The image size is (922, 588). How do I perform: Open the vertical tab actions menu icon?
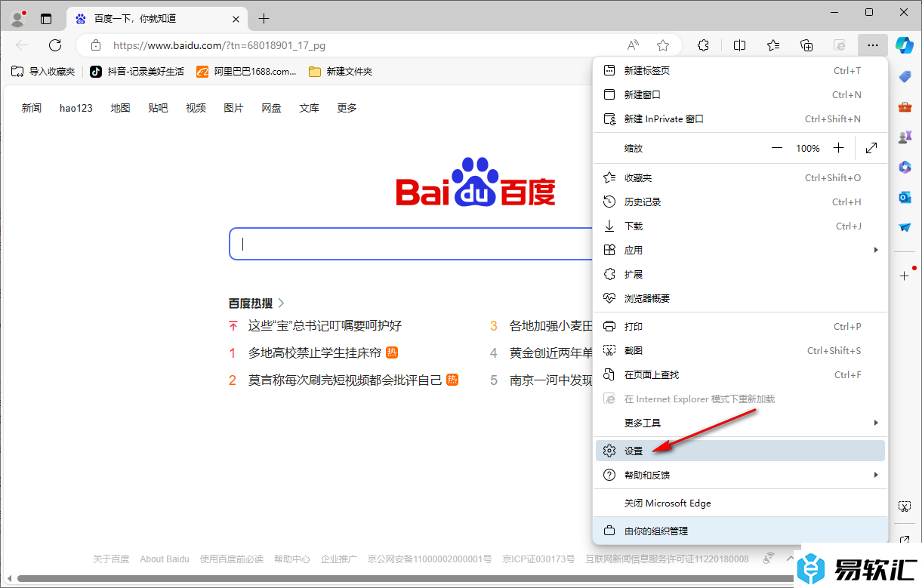pos(46,19)
